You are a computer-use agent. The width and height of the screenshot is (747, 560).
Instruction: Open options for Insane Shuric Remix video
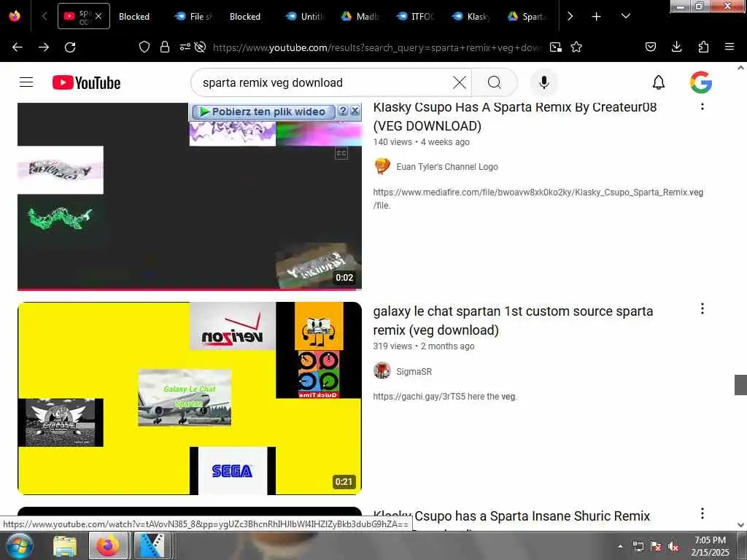coord(703,513)
